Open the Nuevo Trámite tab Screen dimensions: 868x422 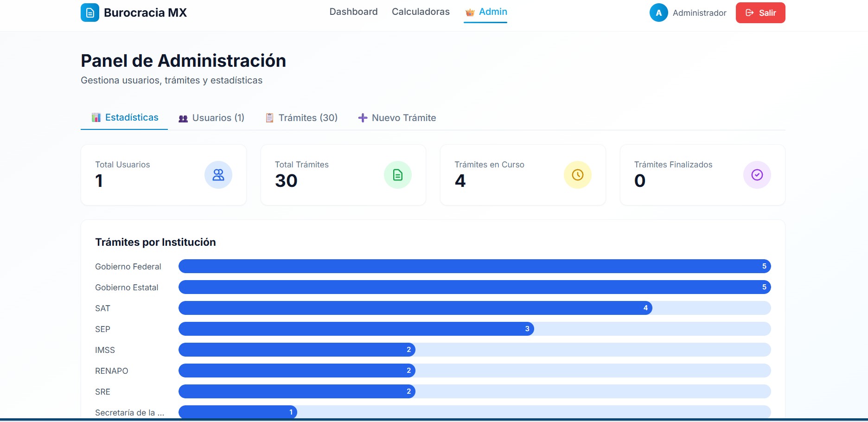(x=397, y=118)
